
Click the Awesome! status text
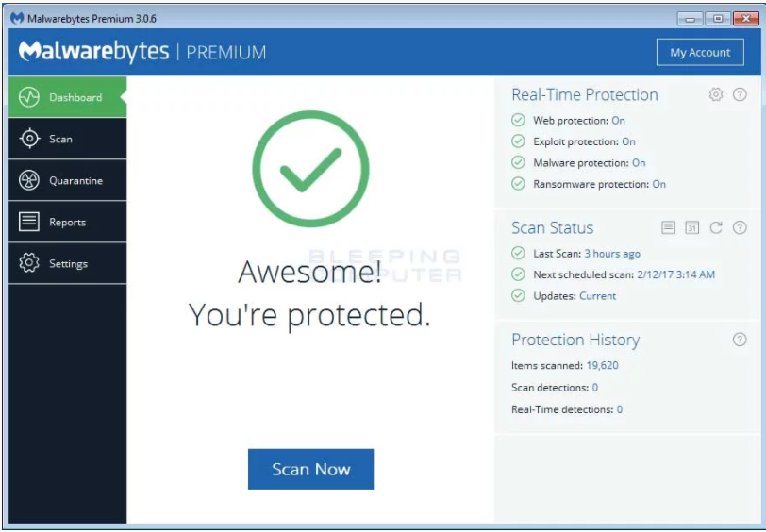point(309,272)
